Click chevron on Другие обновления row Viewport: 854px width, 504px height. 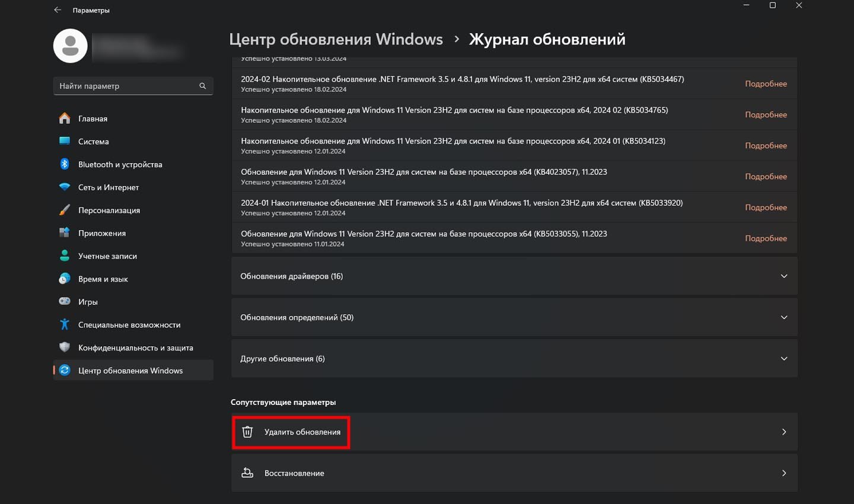click(x=783, y=359)
